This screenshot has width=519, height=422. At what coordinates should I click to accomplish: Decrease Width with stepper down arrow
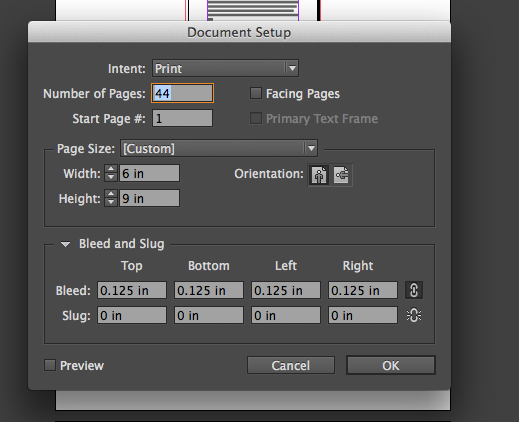(111, 177)
